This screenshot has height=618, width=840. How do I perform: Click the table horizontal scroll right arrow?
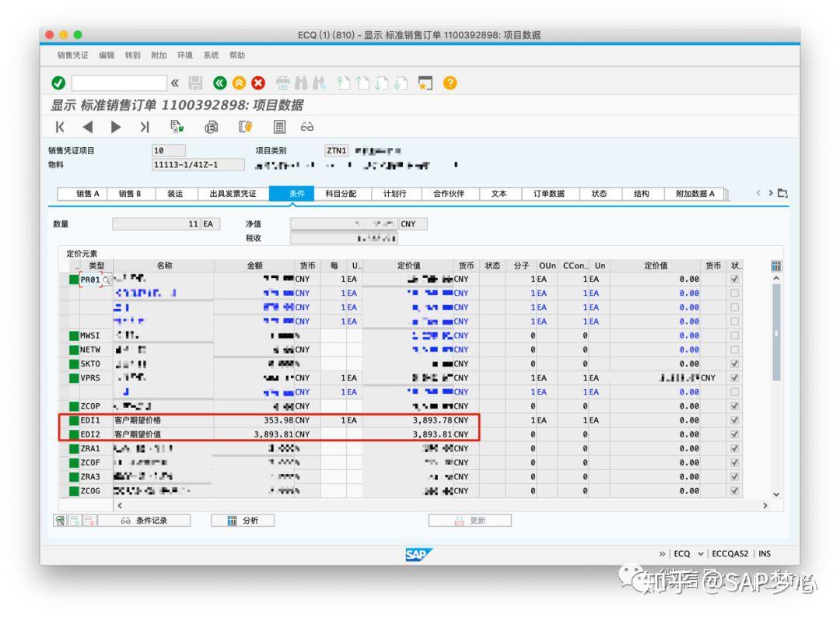pos(765,505)
